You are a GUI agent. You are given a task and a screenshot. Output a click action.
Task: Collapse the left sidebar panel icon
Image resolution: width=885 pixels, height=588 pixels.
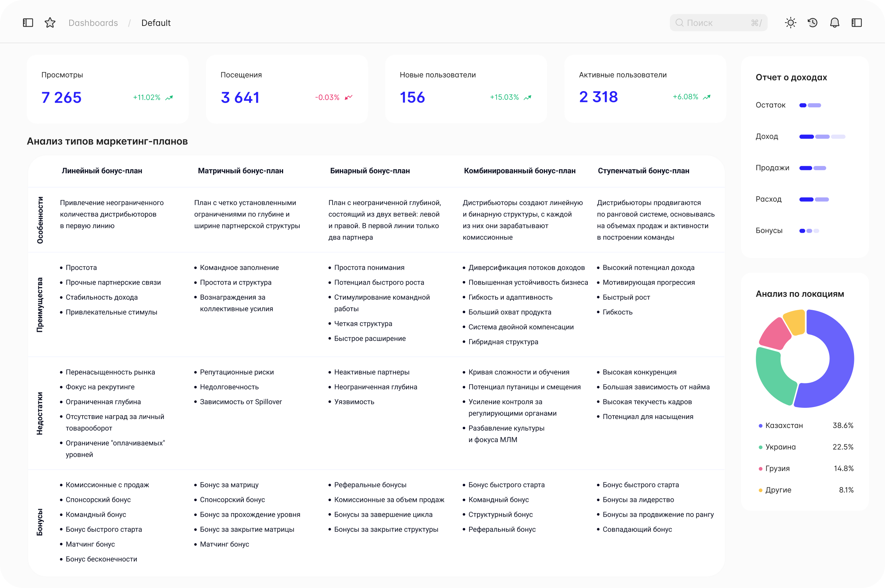(27, 22)
